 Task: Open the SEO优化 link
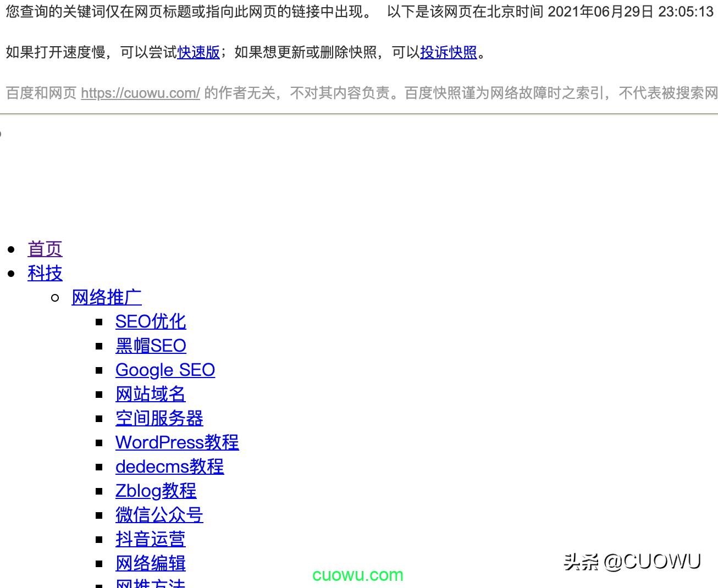tap(151, 321)
